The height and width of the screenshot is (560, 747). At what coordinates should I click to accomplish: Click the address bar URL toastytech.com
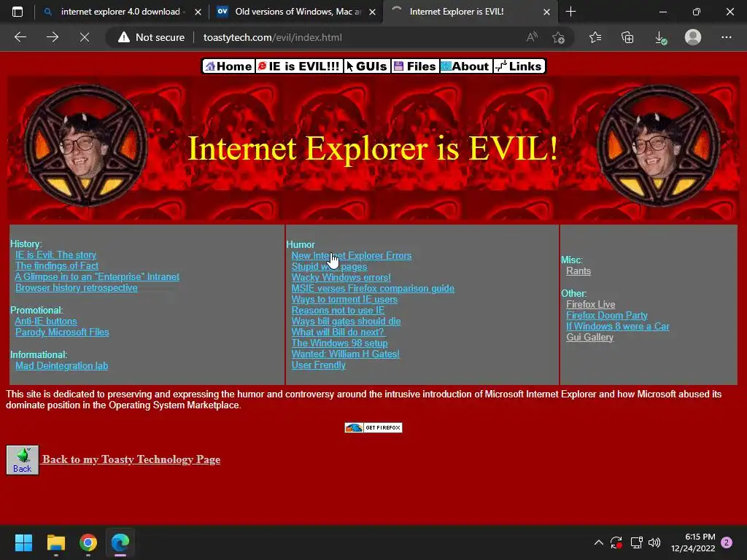[273, 37]
